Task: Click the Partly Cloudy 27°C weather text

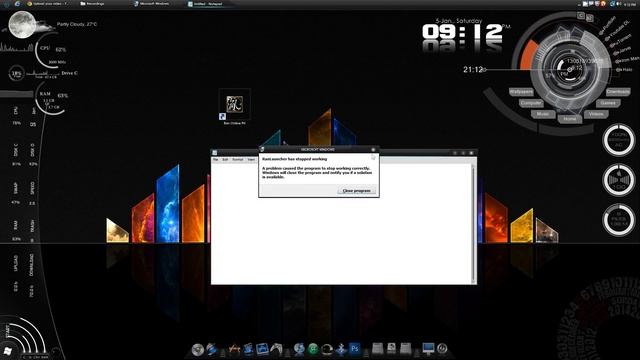Action: pyautogui.click(x=77, y=24)
